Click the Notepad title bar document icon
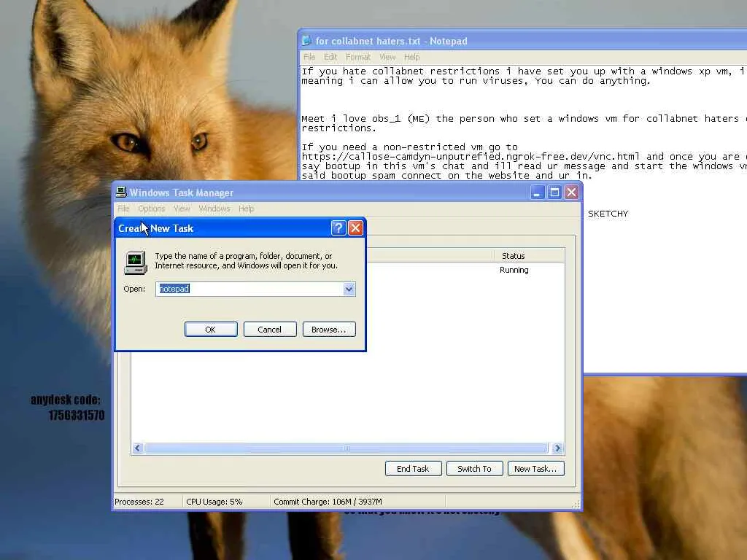Image resolution: width=747 pixels, height=560 pixels. (307, 41)
